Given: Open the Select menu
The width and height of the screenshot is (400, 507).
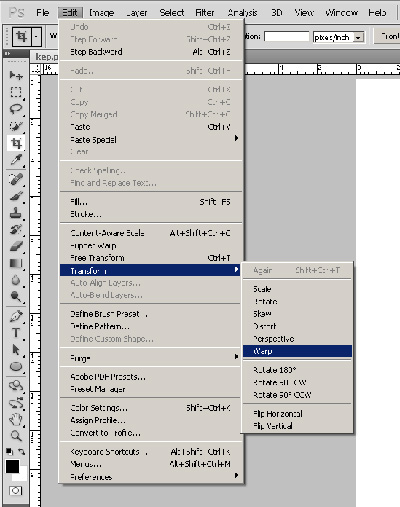Looking at the screenshot, I should [172, 13].
